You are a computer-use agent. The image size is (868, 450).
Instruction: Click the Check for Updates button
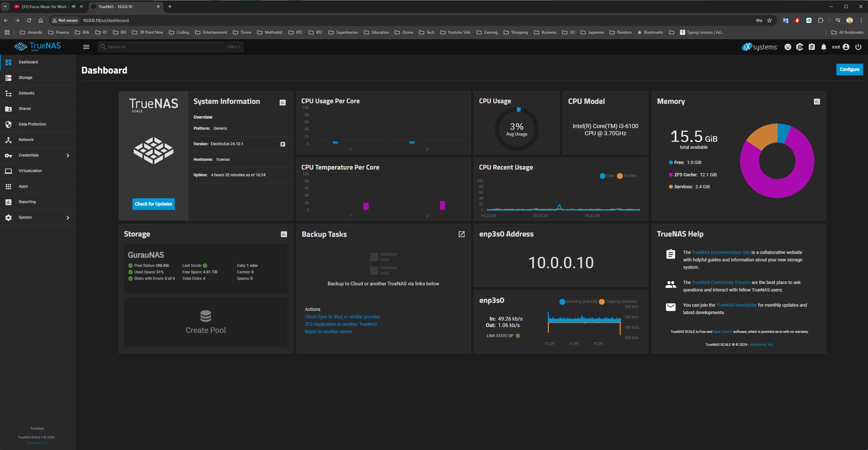coord(153,204)
